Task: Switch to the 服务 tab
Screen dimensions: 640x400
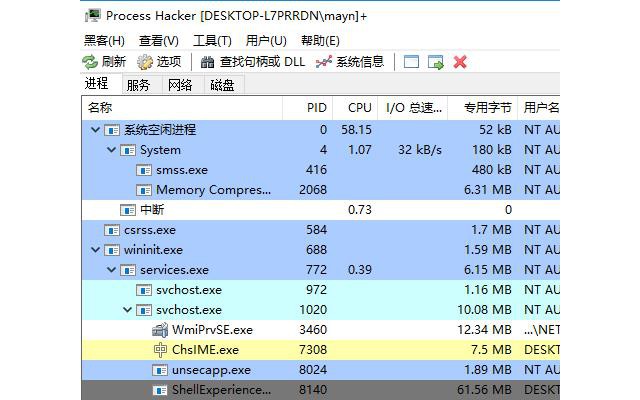Action: (138, 85)
